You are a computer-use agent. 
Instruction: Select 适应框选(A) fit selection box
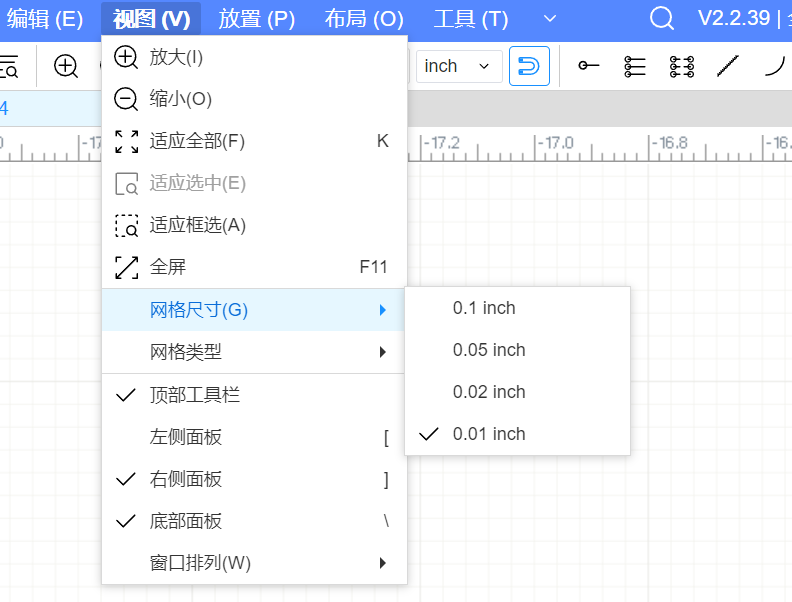click(x=254, y=225)
